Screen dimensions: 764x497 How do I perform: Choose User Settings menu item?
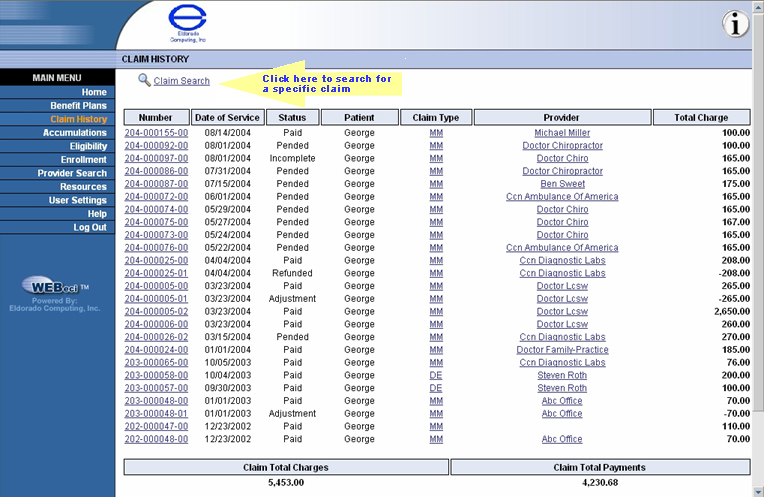(x=78, y=200)
